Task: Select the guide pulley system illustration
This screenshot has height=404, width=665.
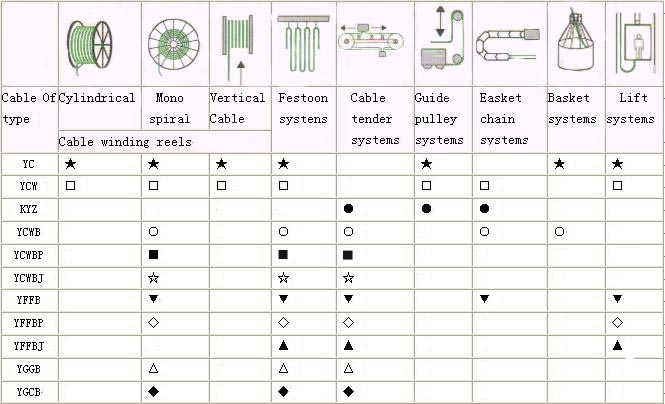Action: click(x=443, y=38)
